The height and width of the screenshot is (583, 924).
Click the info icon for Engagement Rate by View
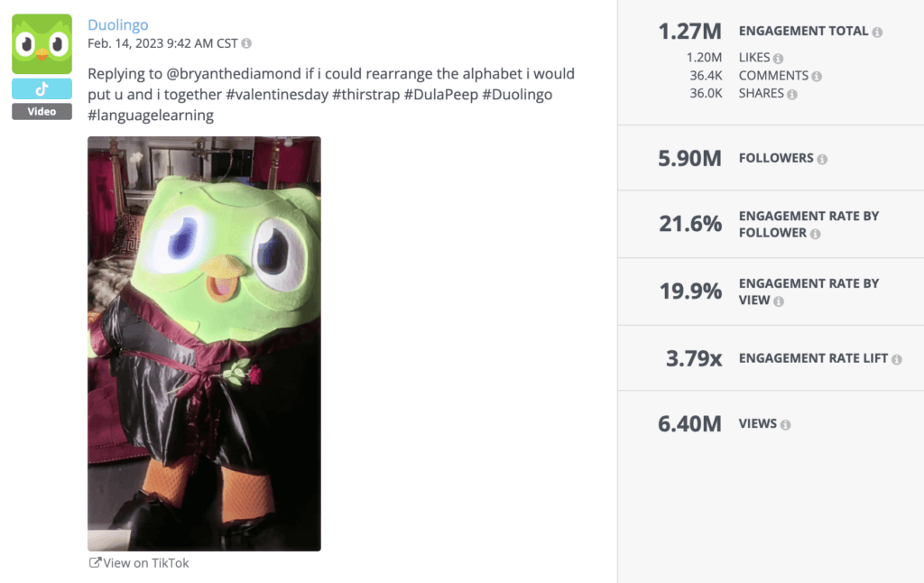point(778,301)
